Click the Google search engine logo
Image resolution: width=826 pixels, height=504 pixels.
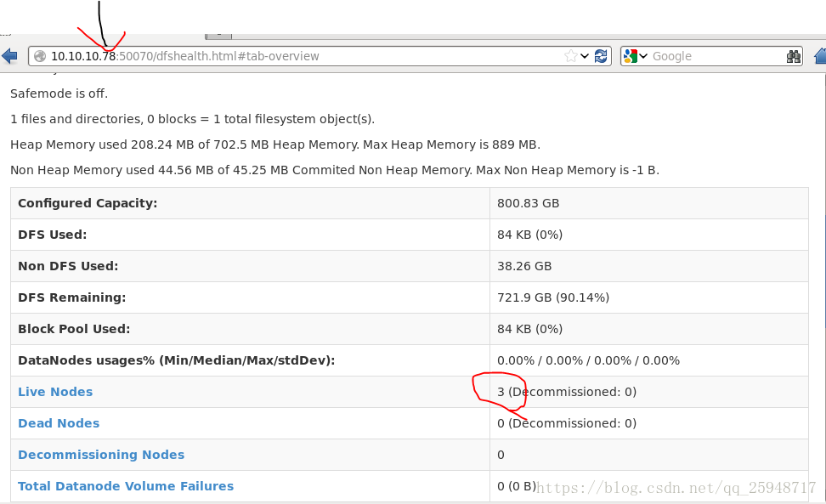[630, 56]
